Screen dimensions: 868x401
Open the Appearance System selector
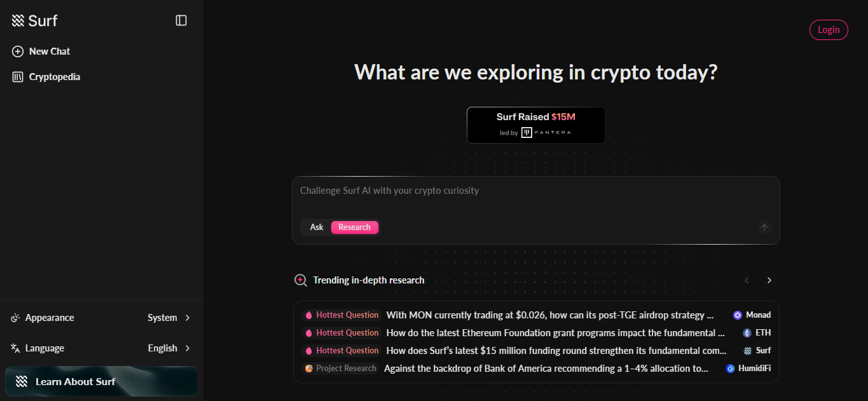[169, 318]
